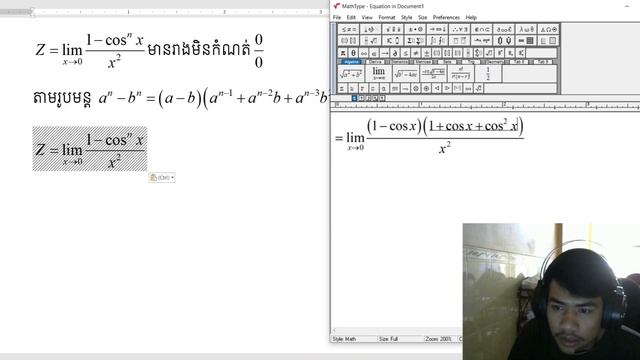Insert partial derivative symbol from small bar
This screenshot has width=640, height=360.
click(x=395, y=53)
